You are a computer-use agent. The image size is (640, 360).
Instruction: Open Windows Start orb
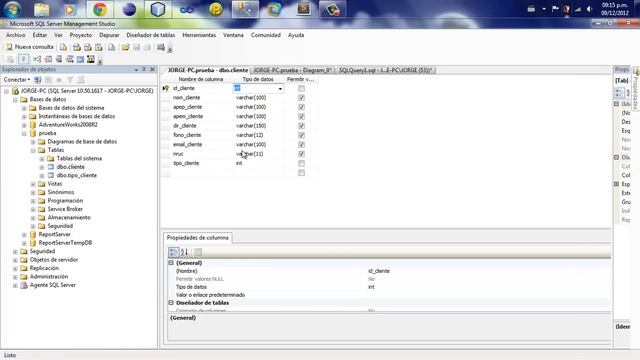[x=12, y=9]
